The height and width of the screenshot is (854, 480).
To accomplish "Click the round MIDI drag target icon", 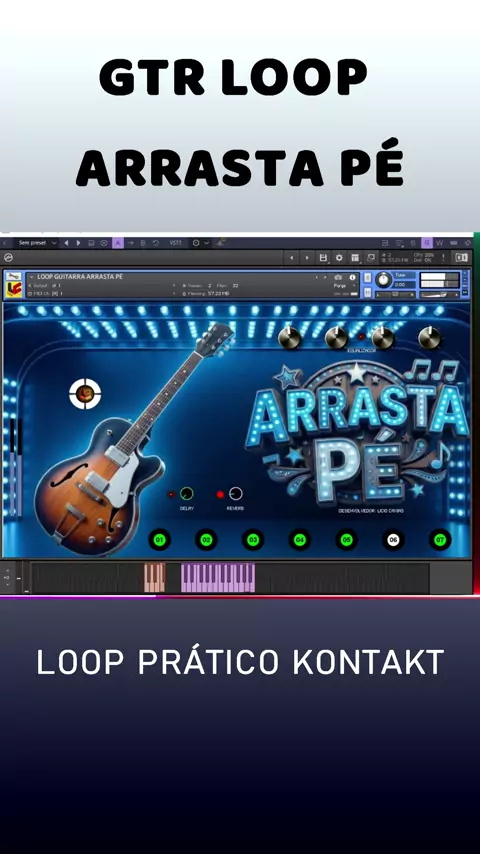I will 85,394.
